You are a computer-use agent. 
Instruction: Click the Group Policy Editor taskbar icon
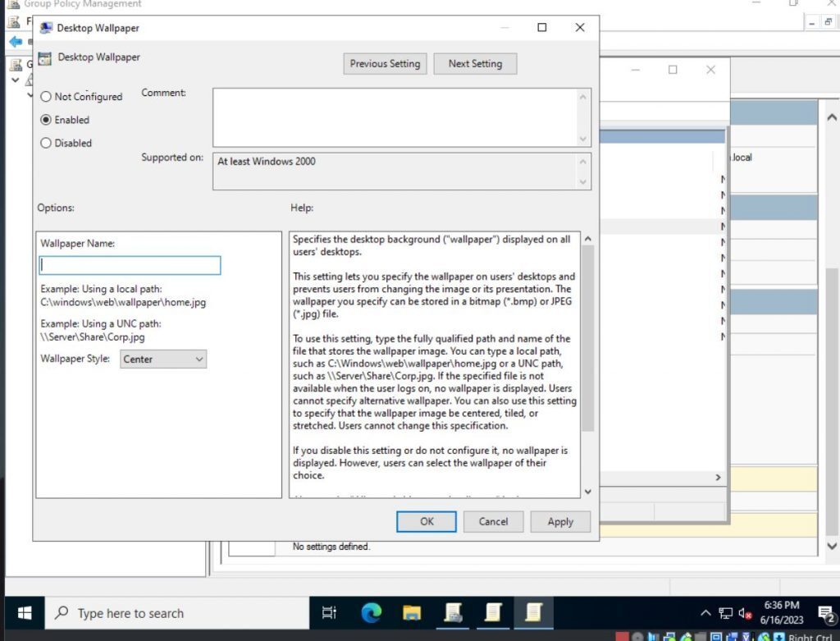point(534,612)
